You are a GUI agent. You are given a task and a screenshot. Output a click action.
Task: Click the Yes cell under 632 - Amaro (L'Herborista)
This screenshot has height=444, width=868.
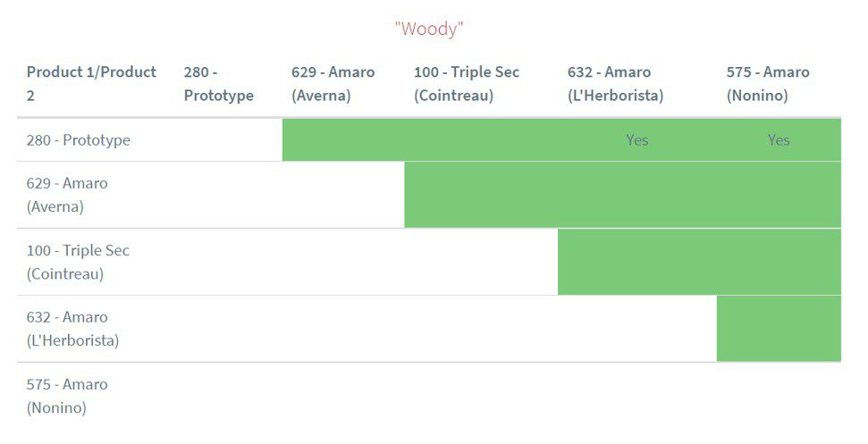pyautogui.click(x=637, y=140)
